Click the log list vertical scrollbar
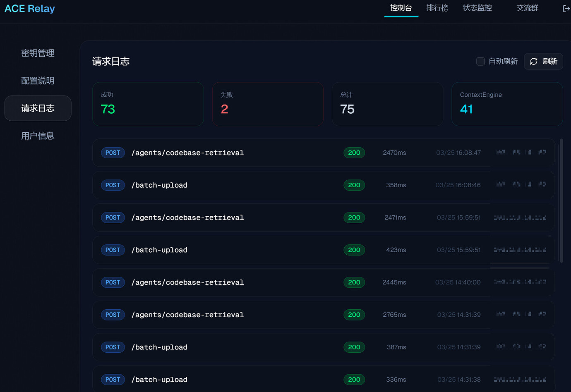The image size is (571, 392). coord(561,201)
